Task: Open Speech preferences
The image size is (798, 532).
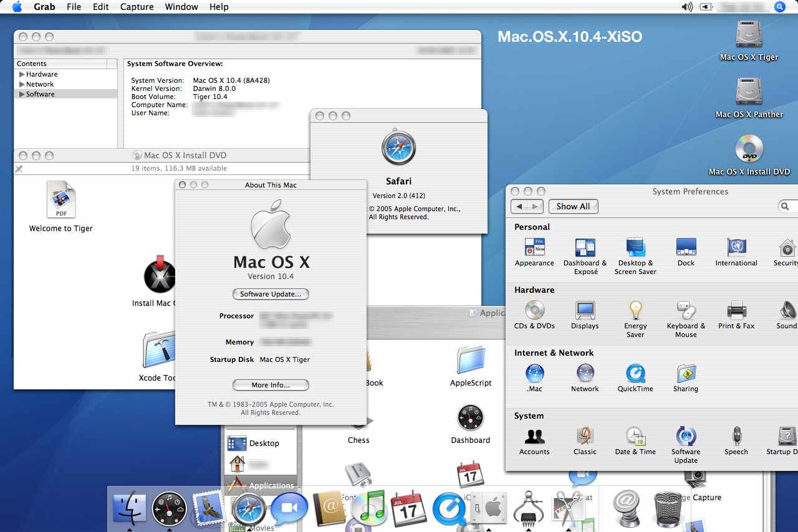Action: click(x=736, y=441)
